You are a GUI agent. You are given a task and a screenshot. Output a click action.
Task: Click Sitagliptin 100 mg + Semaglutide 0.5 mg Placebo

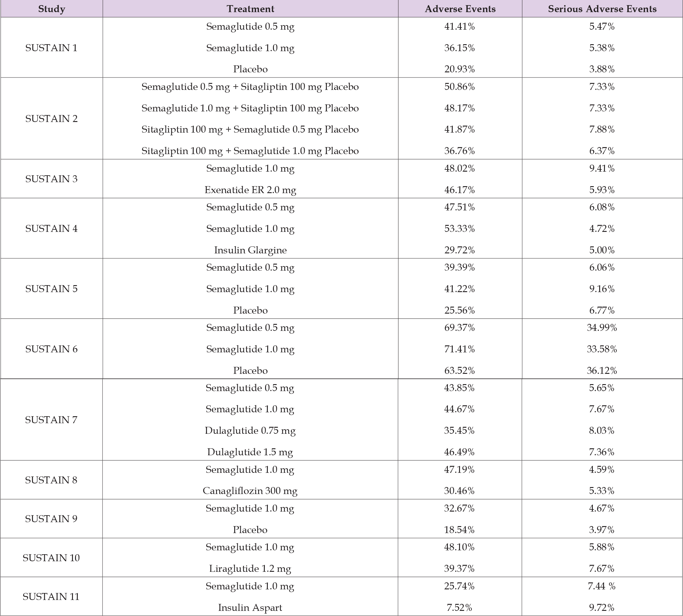250,129
